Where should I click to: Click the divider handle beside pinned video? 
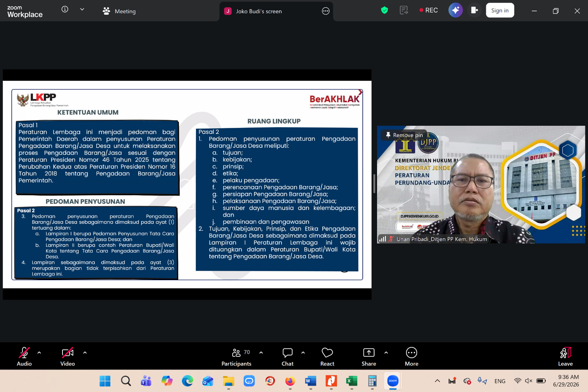[x=374, y=184]
